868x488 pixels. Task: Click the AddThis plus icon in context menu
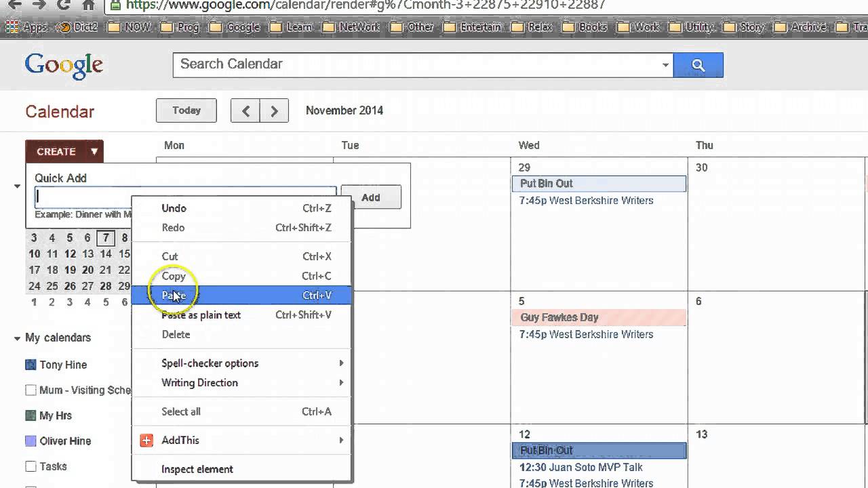pos(146,441)
